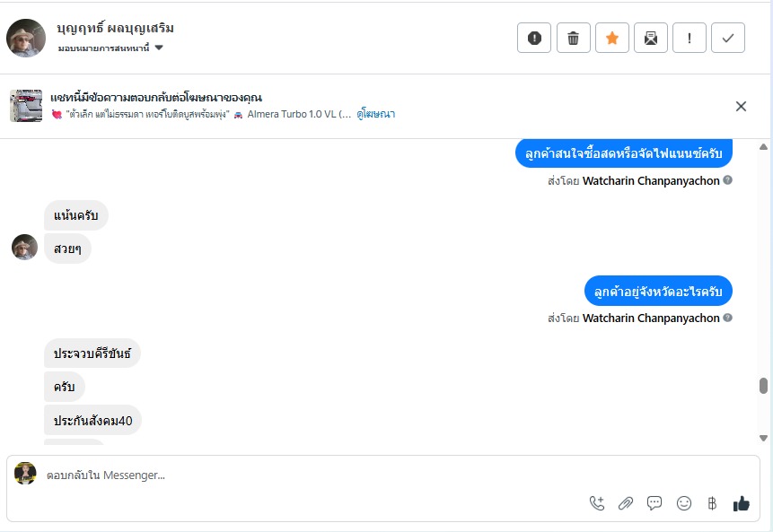Click the baht payment request icon
Image resolution: width=773 pixels, height=532 pixels.
pyautogui.click(x=713, y=503)
